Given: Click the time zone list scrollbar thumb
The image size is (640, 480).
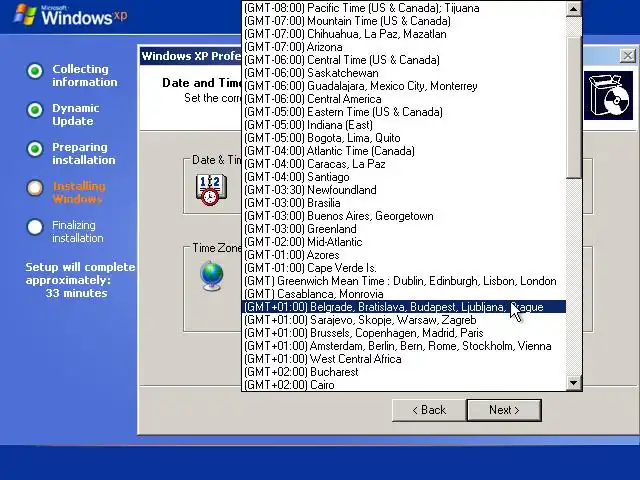Looking at the screenshot, I should click(573, 108).
